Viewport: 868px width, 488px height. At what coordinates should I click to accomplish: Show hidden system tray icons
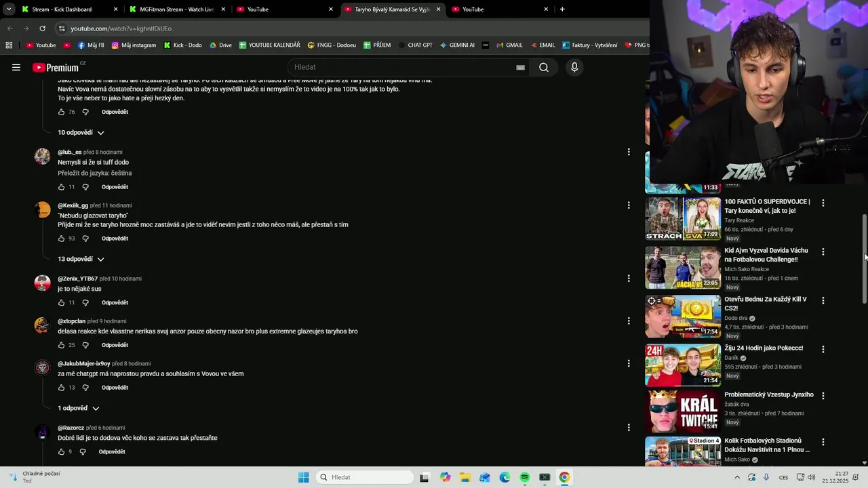pos(737,477)
